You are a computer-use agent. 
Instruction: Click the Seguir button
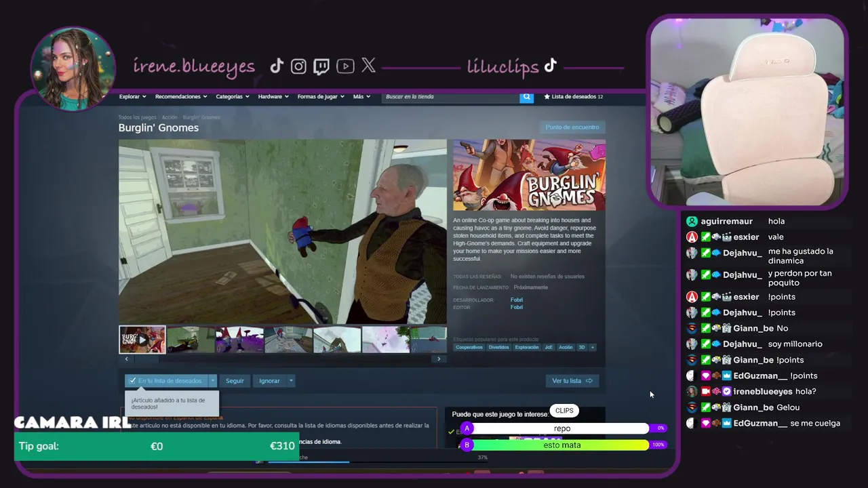pyautogui.click(x=235, y=381)
